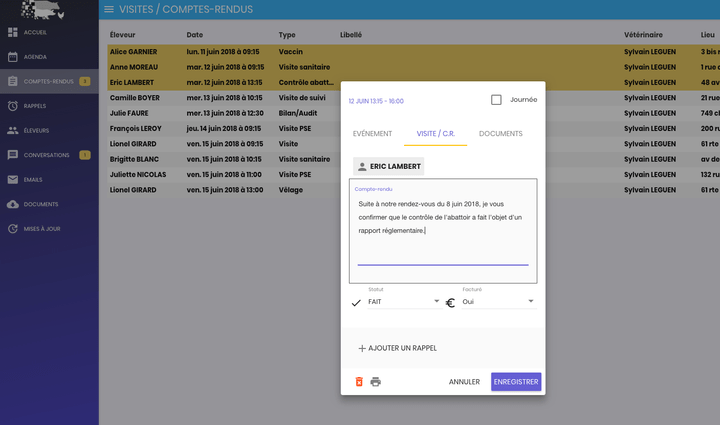Image resolution: width=720 pixels, height=425 pixels.
Task: Click the print icon in dialog
Action: 376,381
